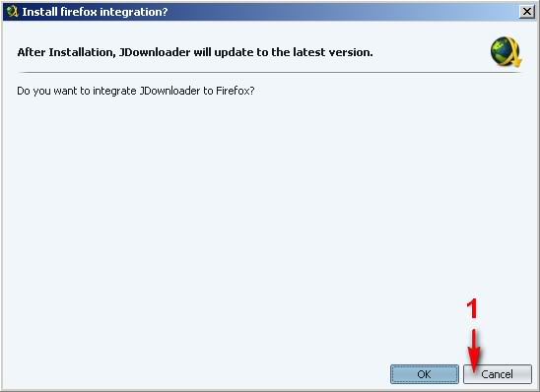Click the JDownloader icon in the title bar
The width and height of the screenshot is (540, 392).
(x=13, y=12)
